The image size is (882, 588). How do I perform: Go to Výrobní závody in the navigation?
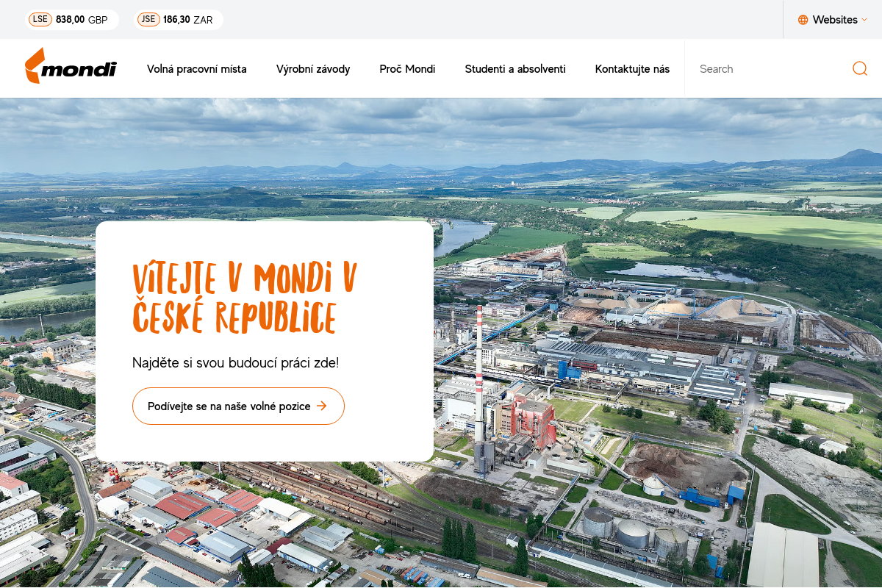click(x=313, y=69)
